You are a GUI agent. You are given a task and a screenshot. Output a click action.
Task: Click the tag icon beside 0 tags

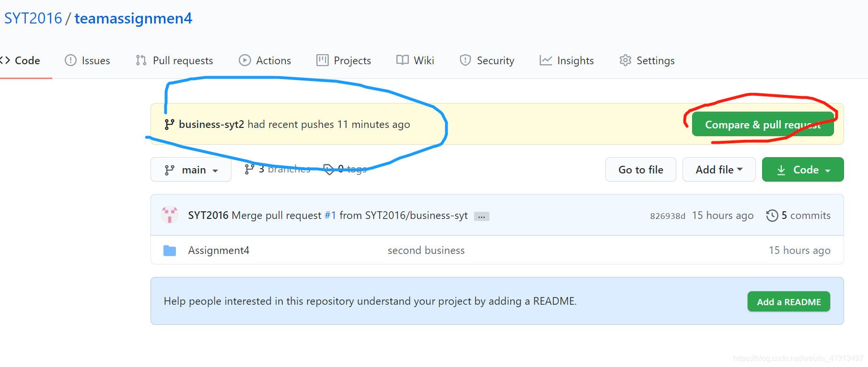click(329, 169)
